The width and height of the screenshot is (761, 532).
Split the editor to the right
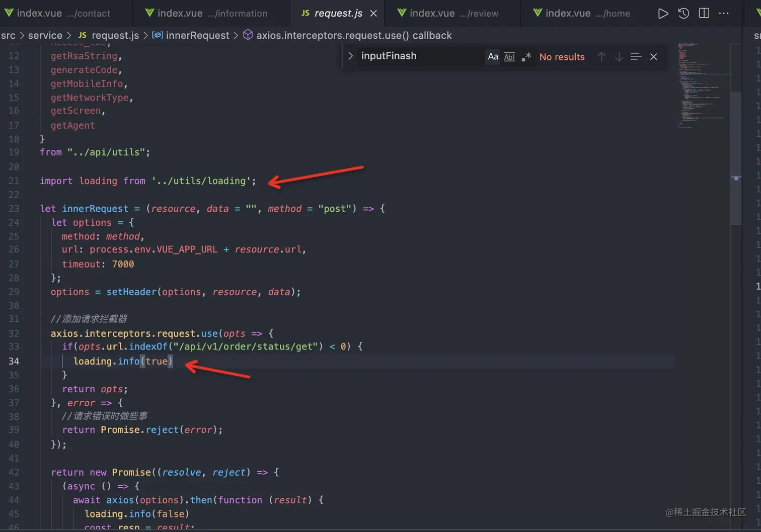point(704,14)
